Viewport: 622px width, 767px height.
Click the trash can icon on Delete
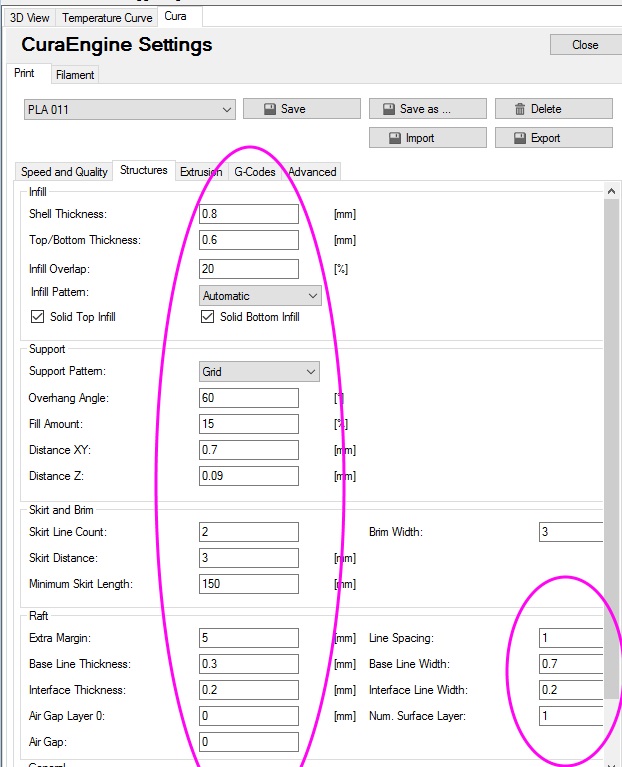click(x=520, y=109)
